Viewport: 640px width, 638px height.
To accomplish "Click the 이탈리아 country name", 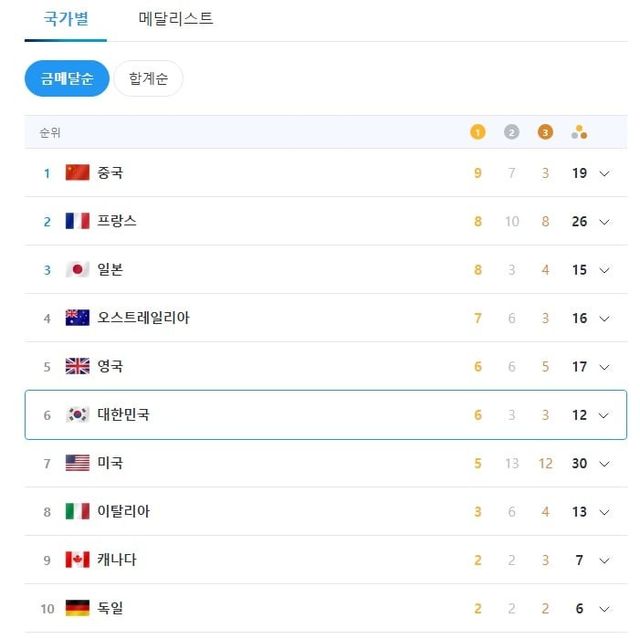I will tap(123, 511).
